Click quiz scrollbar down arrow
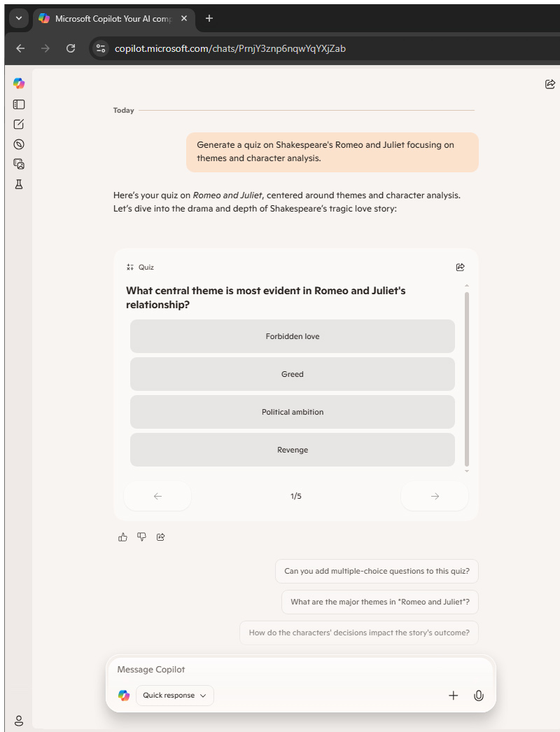Image resolution: width=560 pixels, height=732 pixels. (467, 471)
